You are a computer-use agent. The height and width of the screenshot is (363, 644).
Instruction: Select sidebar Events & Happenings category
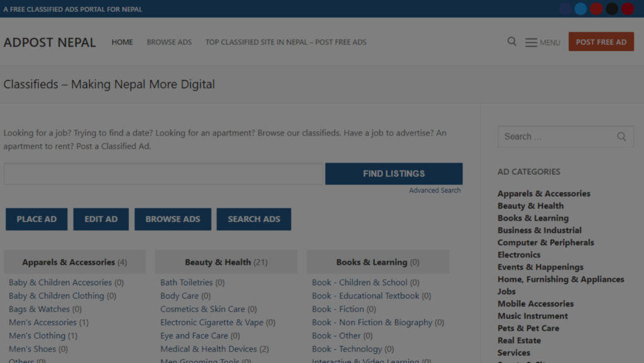[540, 267]
